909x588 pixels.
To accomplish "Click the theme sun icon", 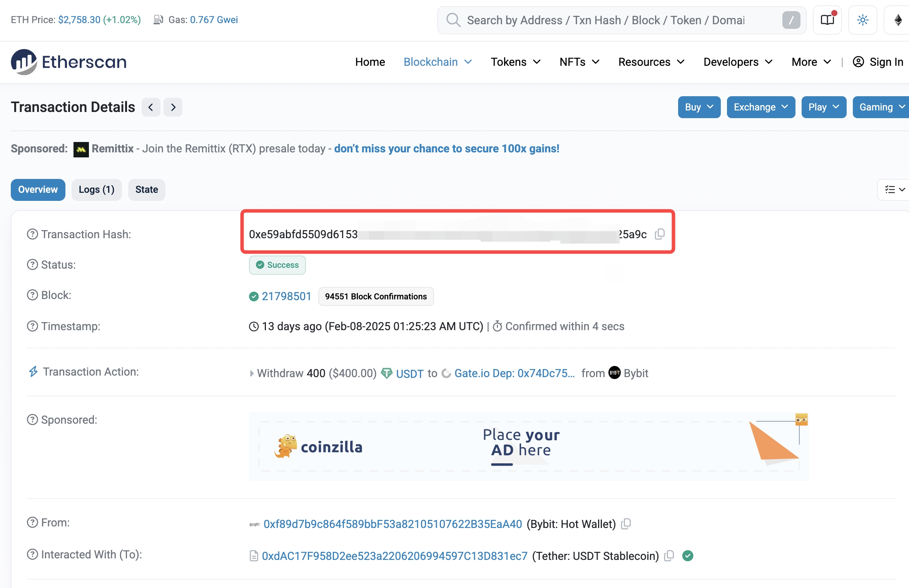I will coord(862,20).
